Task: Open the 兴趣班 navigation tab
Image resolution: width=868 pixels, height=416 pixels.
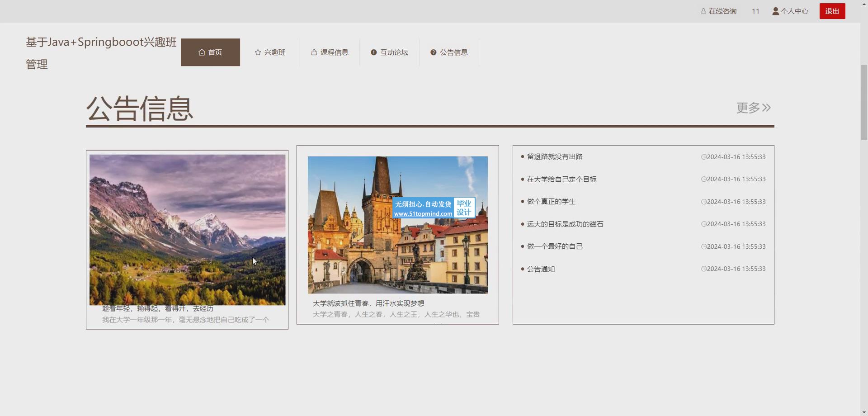Action: pyautogui.click(x=270, y=52)
